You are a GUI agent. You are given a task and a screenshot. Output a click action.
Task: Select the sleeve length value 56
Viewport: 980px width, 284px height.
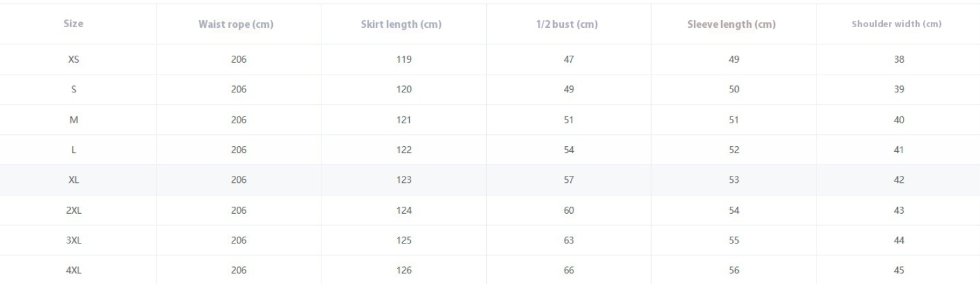pos(734,271)
